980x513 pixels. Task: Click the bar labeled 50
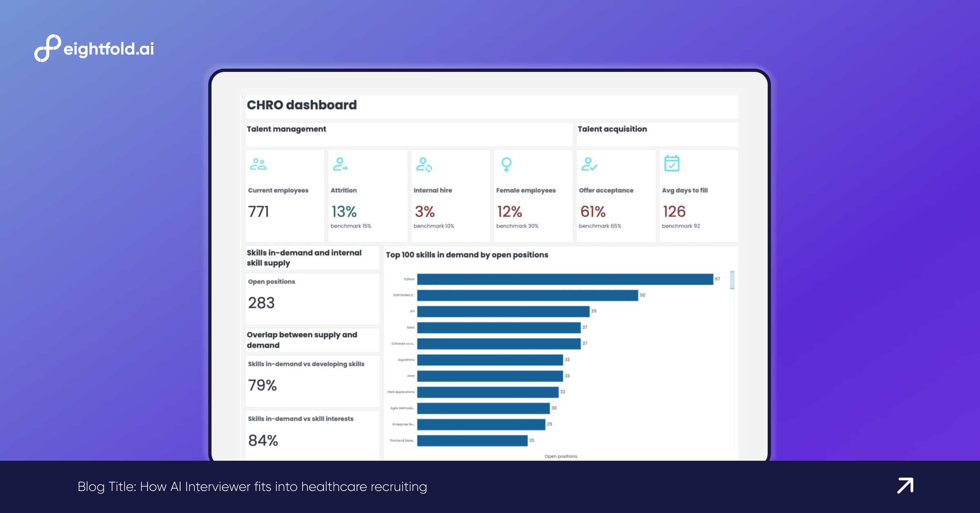[x=528, y=295]
